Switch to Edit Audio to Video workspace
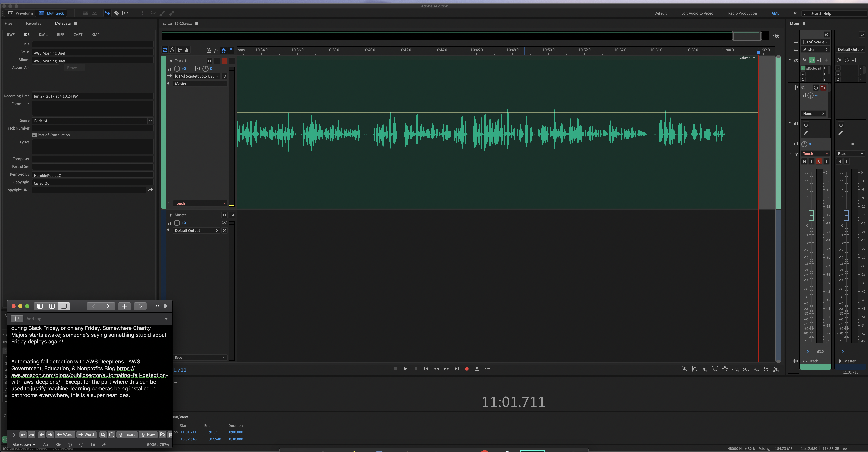The width and height of the screenshot is (868, 452). pos(697,13)
